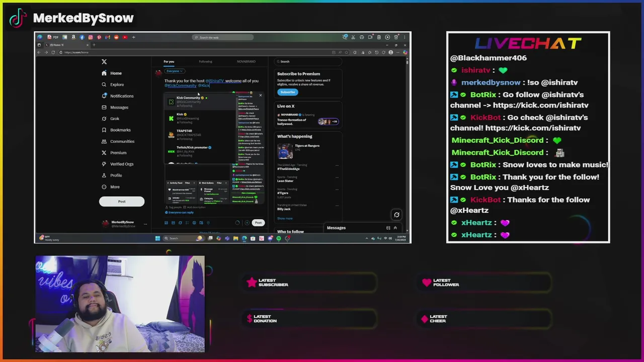Open Bookmarks in the sidebar
The height and width of the screenshot is (362, 644).
[x=116, y=130]
